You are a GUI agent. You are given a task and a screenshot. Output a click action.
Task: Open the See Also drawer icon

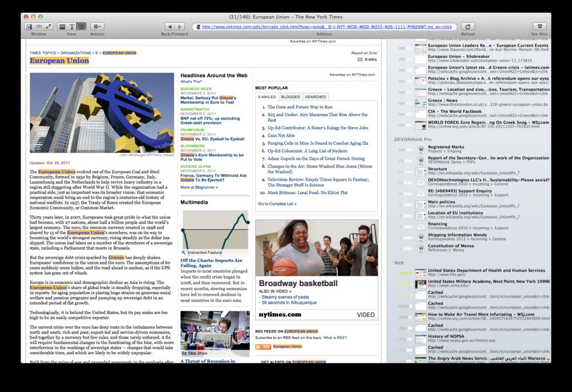[538, 26]
